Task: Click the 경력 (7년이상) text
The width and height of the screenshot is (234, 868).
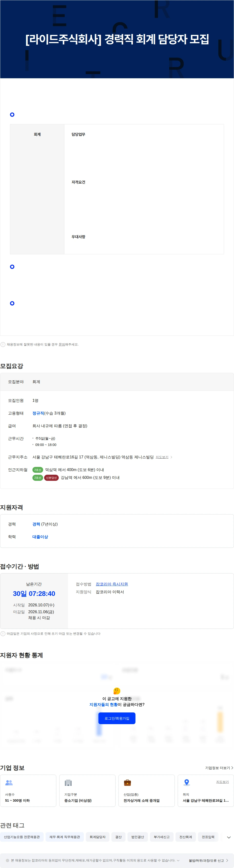Action: coord(45,524)
